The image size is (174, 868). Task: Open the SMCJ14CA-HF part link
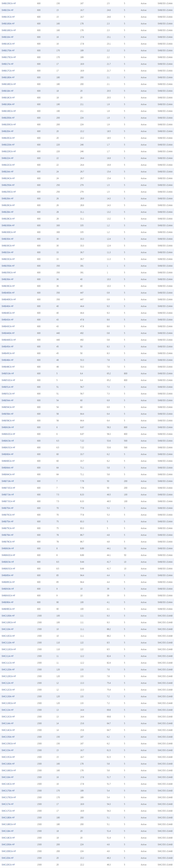[8, 730]
